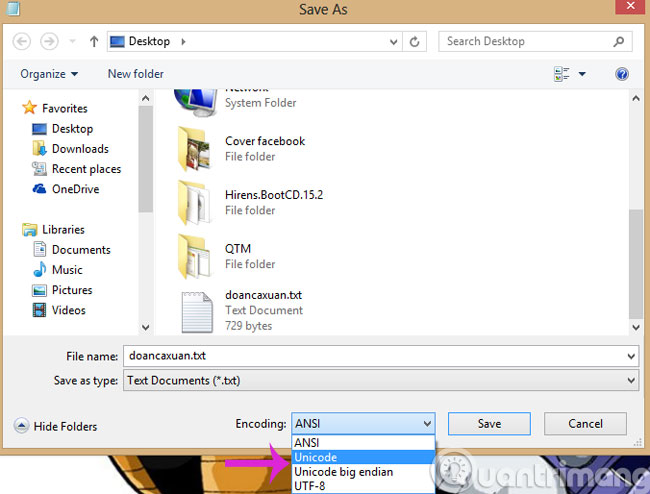The image size is (650, 494).
Task: Click the File name input field
Action: (x=381, y=356)
